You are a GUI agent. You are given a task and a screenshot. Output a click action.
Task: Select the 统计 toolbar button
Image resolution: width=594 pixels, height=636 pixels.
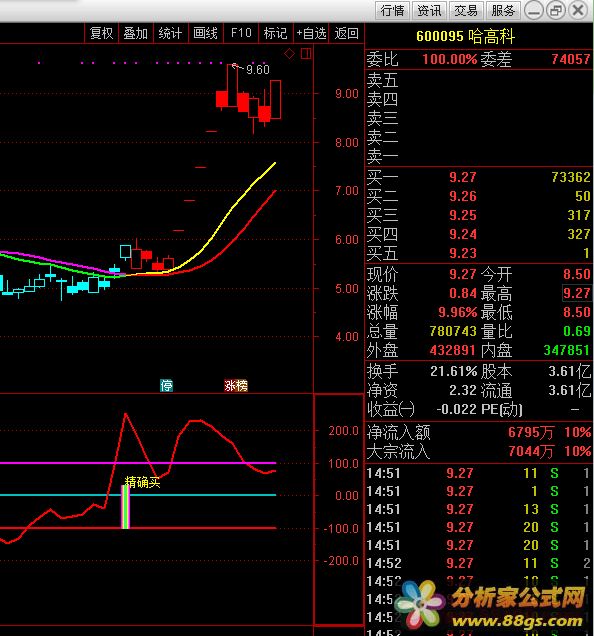[170, 33]
